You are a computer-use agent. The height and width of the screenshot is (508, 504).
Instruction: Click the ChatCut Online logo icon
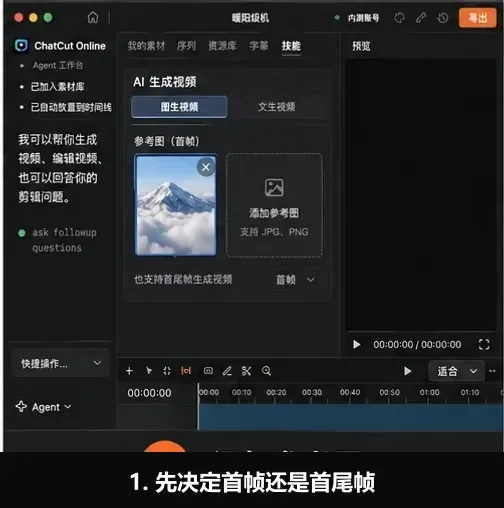coord(21,45)
